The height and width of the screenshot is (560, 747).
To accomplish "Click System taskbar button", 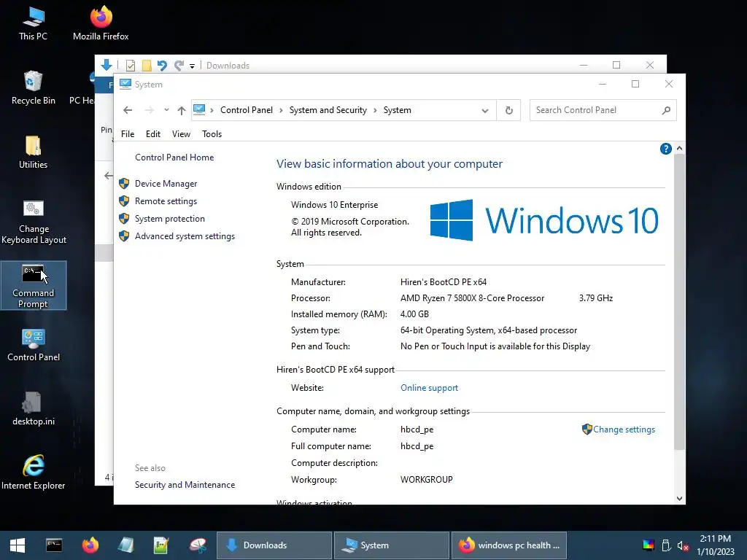I will pyautogui.click(x=392, y=545).
